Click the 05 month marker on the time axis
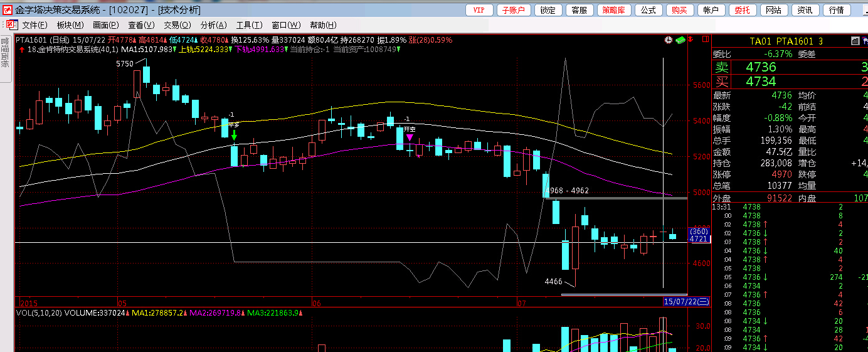 click(122, 303)
